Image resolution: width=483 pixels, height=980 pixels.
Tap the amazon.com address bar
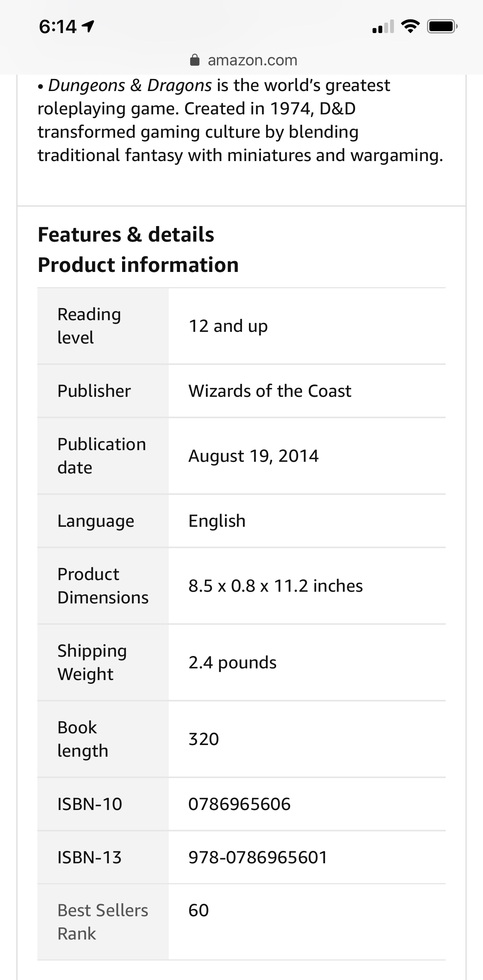coord(244,60)
